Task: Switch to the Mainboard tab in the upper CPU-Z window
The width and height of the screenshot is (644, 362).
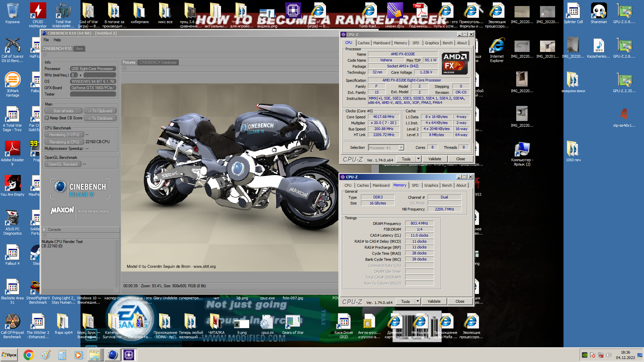Action: pyautogui.click(x=382, y=43)
